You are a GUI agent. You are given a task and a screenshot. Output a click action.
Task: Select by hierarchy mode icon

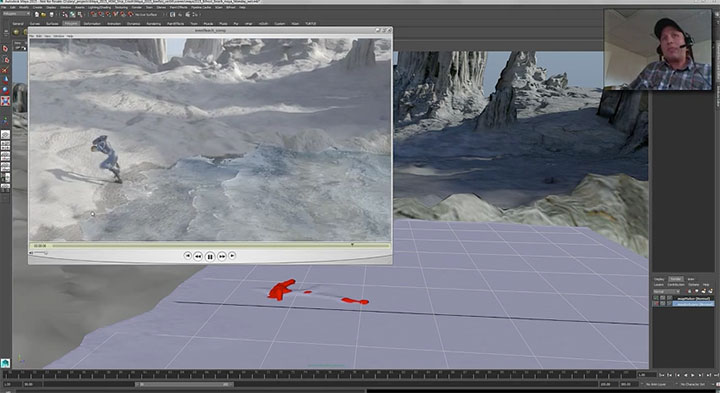(x=65, y=14)
